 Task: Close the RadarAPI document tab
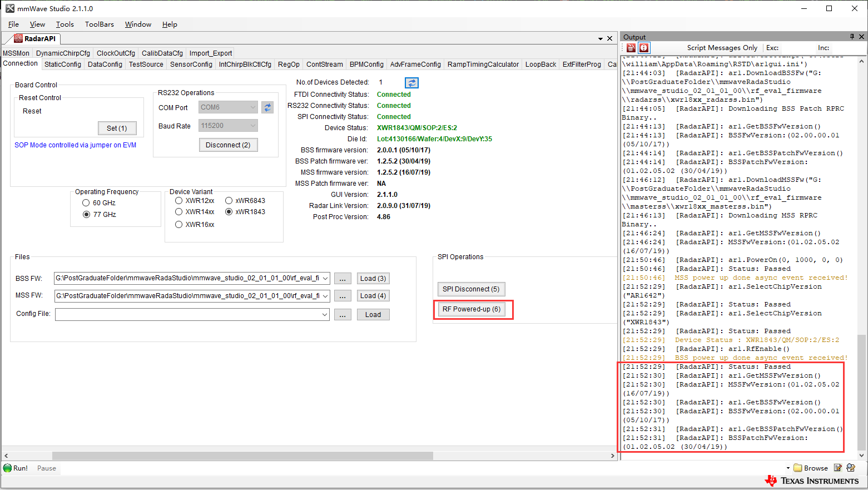tap(609, 38)
